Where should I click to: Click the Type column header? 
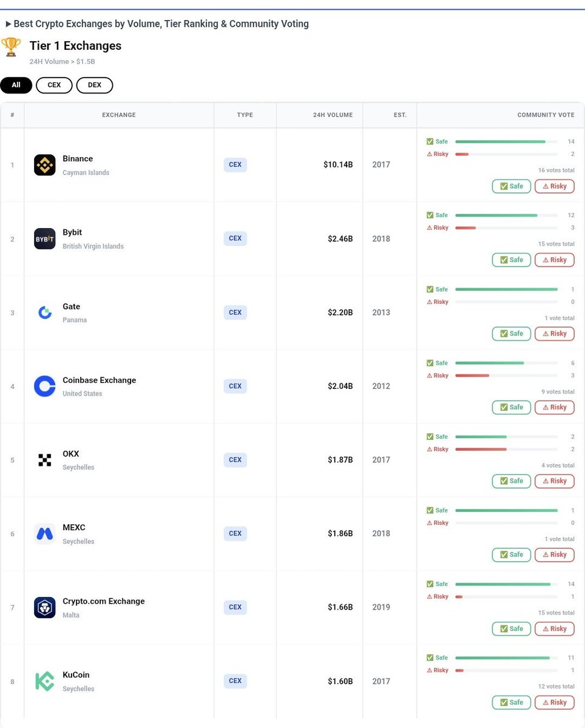pyautogui.click(x=245, y=115)
